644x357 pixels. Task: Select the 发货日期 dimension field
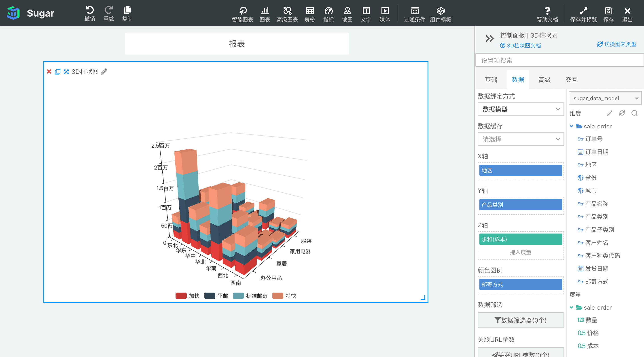(x=593, y=269)
